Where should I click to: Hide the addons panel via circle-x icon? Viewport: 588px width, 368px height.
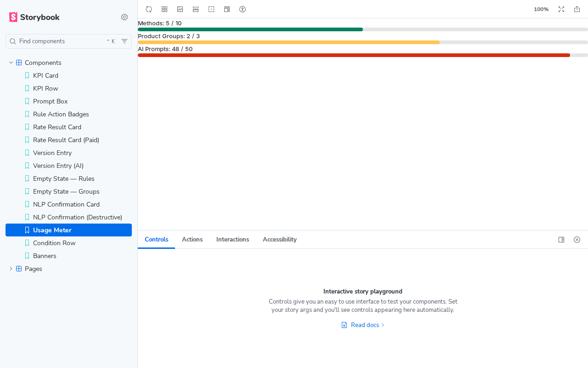coord(577,239)
